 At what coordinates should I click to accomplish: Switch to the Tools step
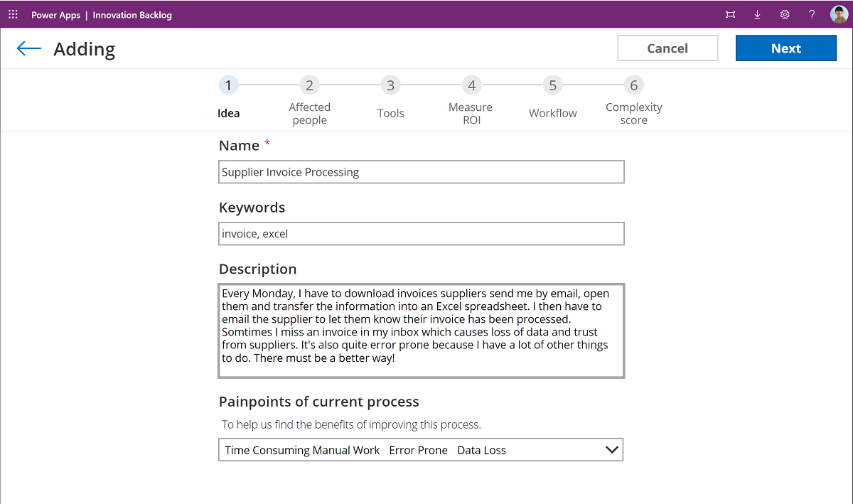pyautogui.click(x=390, y=85)
